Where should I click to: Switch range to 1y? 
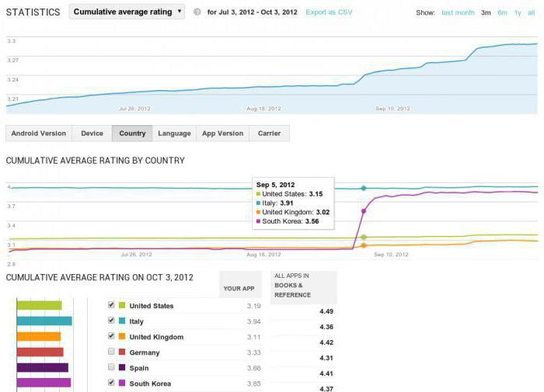(x=518, y=12)
